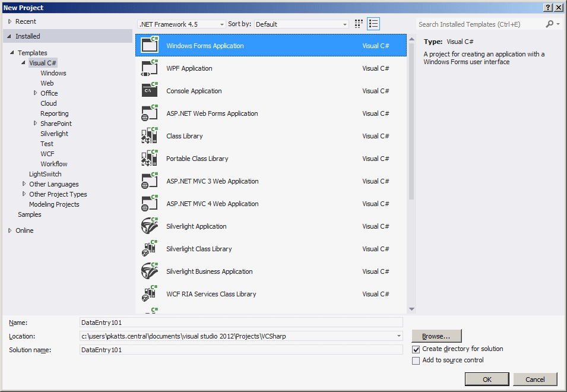Expand the Office tree node
The height and width of the screenshot is (392, 567).
pos(35,93)
